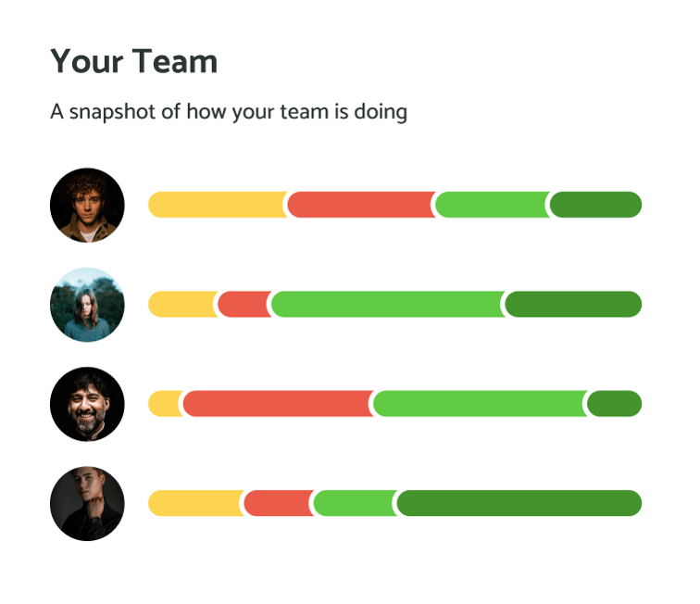The image size is (700, 604).
Task: Click the curly-haired man's avatar
Action: [87, 205]
